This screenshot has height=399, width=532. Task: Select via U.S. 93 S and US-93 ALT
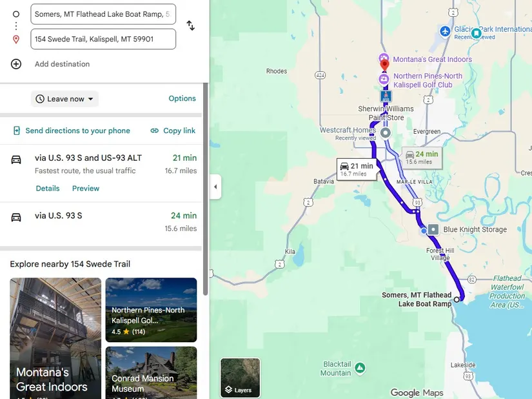click(101, 173)
